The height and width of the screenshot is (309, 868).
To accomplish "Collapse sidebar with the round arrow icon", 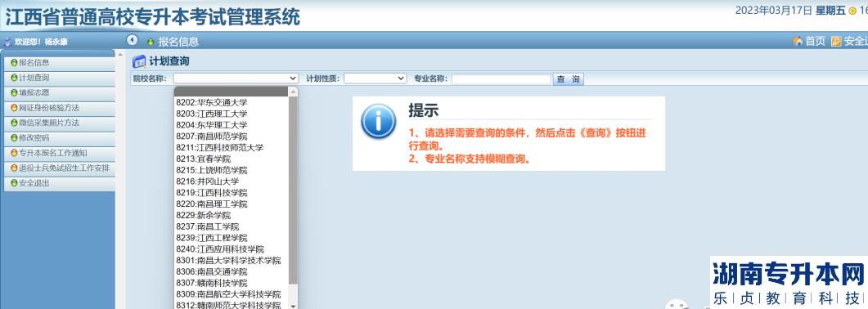I will pyautogui.click(x=132, y=40).
